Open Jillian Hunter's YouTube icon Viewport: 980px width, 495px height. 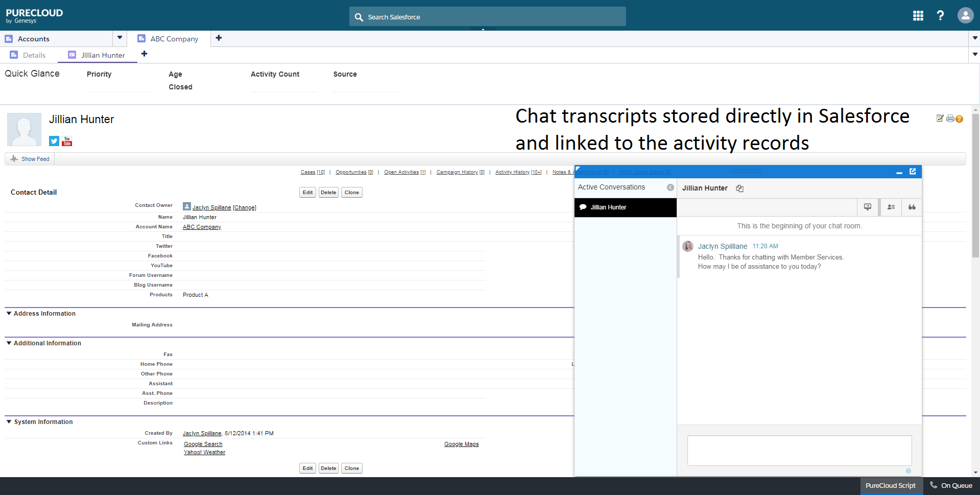[67, 141]
